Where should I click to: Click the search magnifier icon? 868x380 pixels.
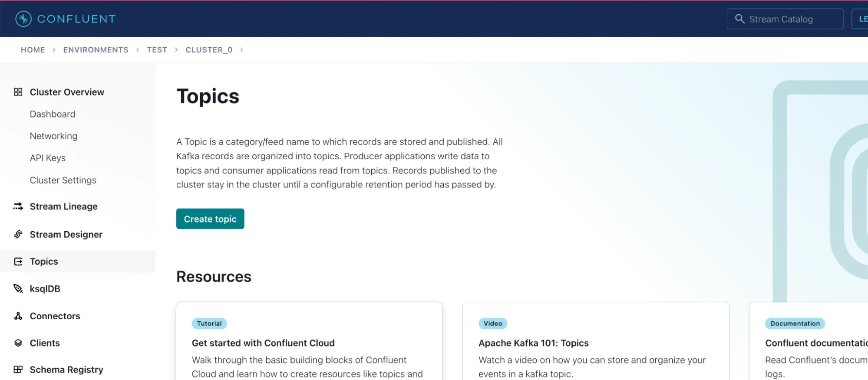click(x=739, y=19)
